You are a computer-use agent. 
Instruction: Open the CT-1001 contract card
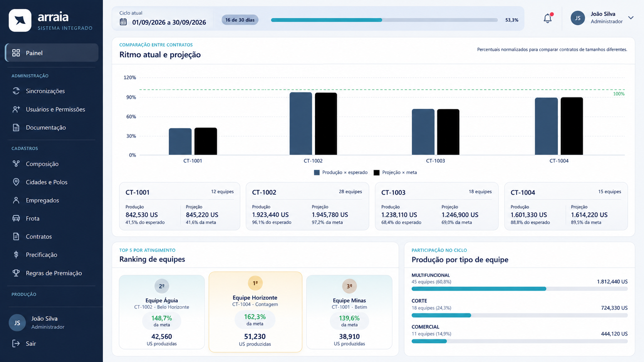(x=179, y=206)
